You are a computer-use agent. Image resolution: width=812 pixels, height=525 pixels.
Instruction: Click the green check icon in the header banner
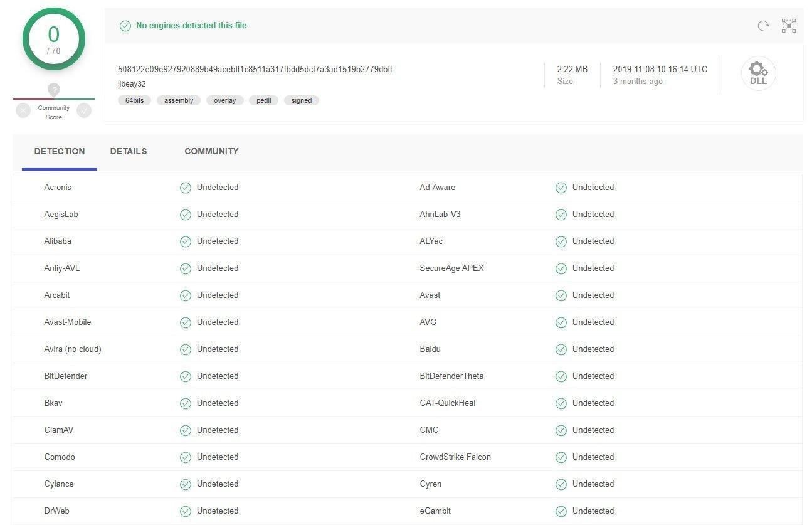(x=125, y=26)
